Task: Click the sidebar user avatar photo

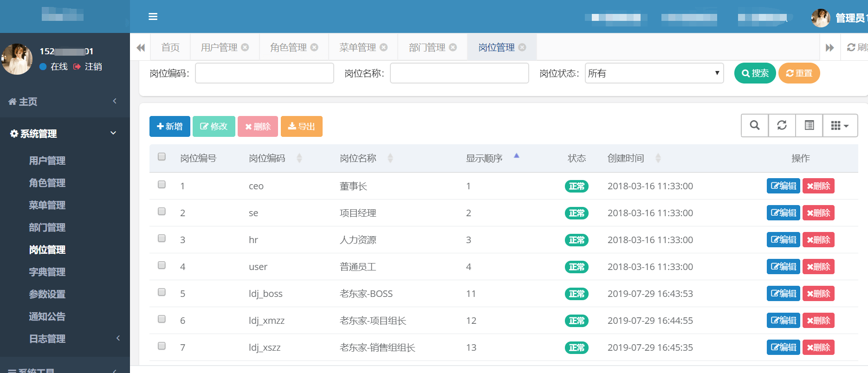Action: pos(17,59)
